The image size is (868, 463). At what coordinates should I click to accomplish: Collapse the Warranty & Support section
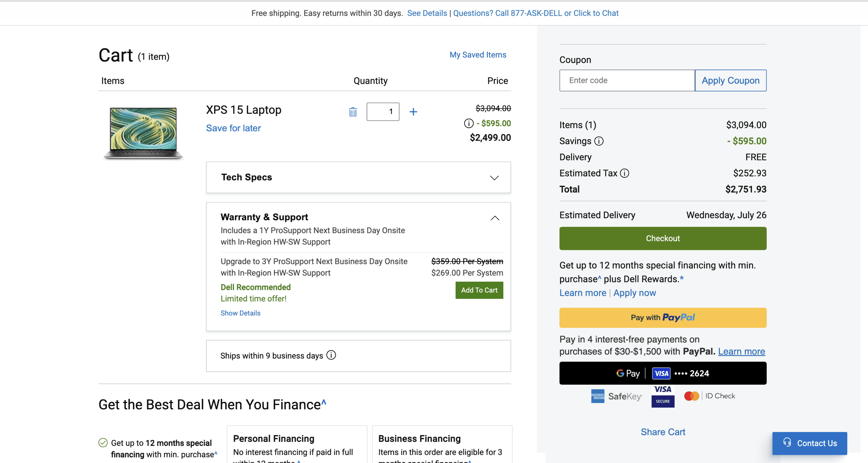coord(495,218)
